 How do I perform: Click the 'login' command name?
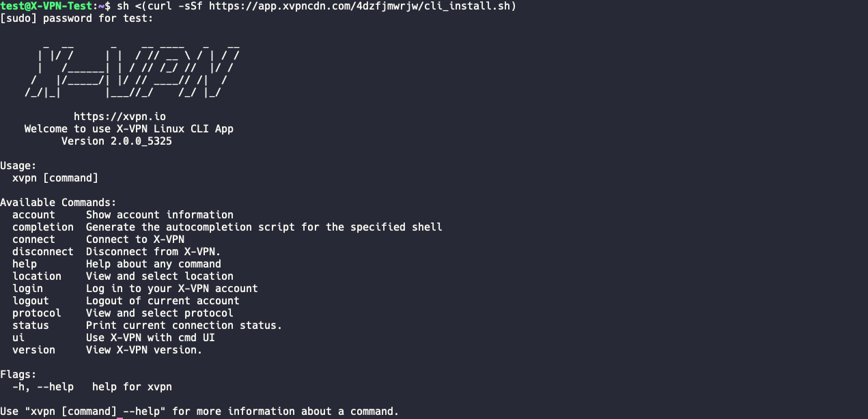27,289
